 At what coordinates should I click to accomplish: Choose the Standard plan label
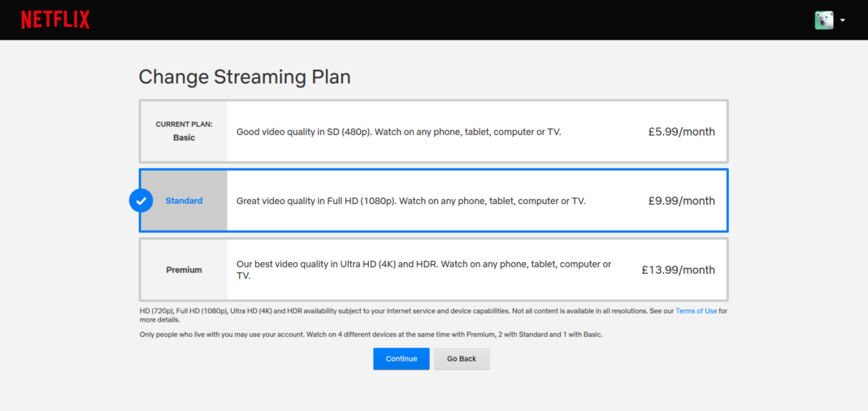(184, 201)
